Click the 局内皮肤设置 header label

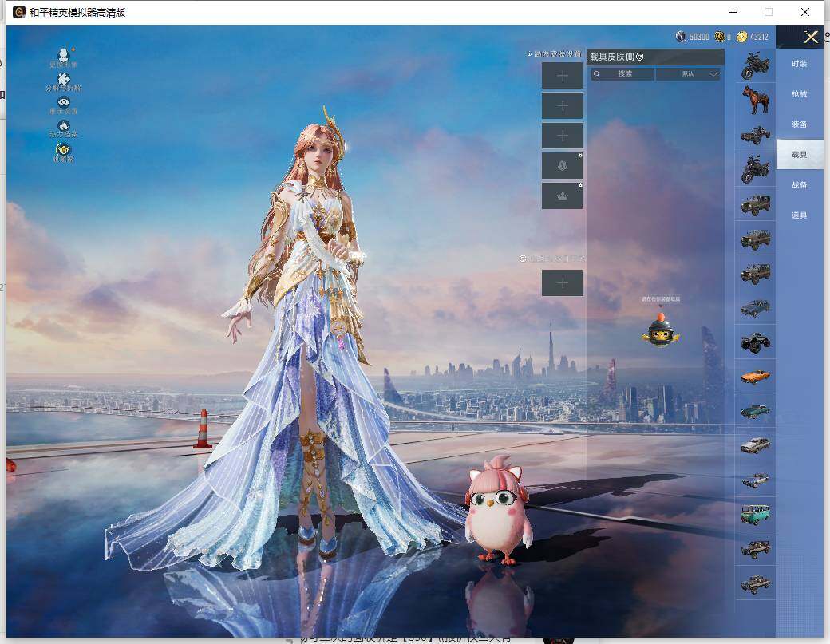[557, 54]
